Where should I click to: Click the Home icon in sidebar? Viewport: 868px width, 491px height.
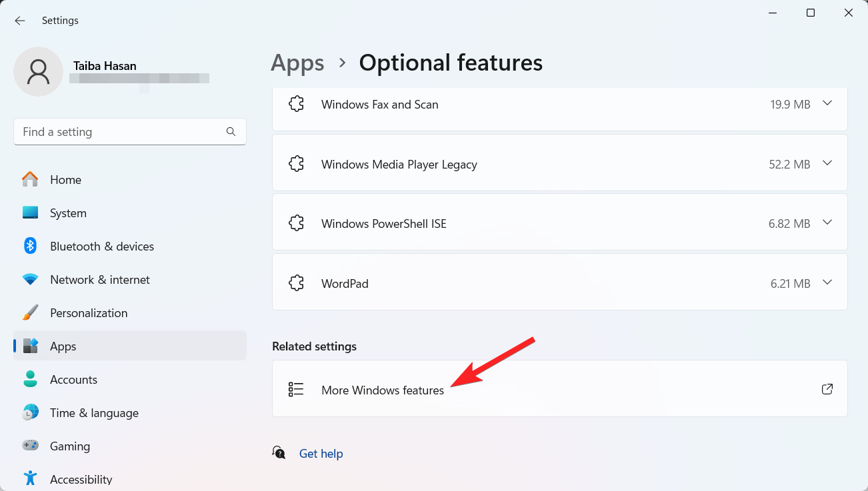[30, 179]
